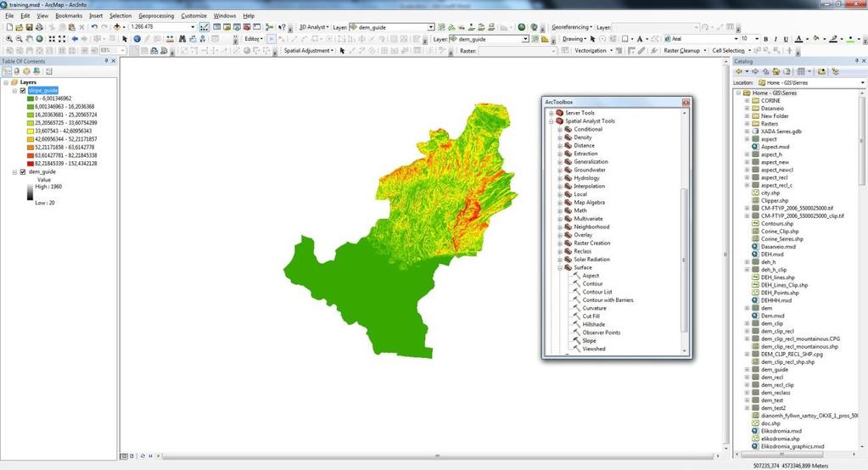
Task: Select the drawing New Text tool
Action: 640,39
